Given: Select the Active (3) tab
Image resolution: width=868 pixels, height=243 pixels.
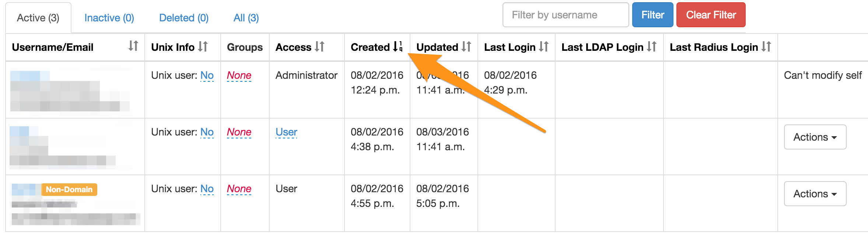Looking at the screenshot, I should point(38,18).
